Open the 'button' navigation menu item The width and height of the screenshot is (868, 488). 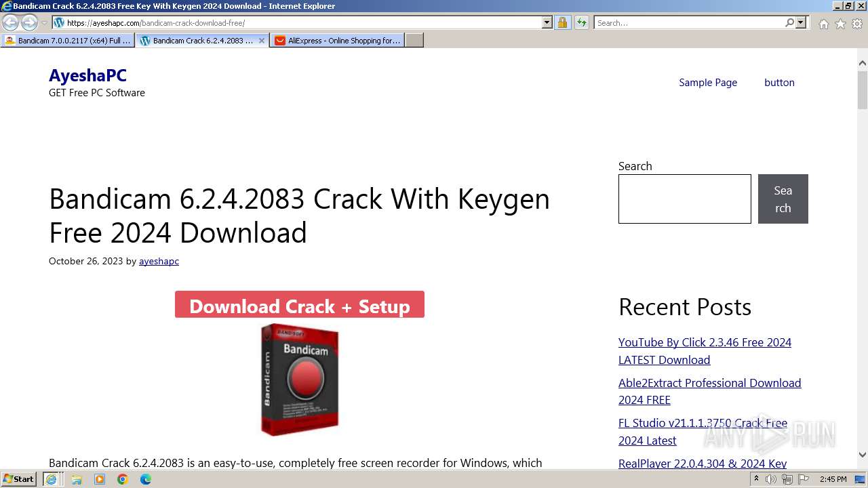point(779,83)
